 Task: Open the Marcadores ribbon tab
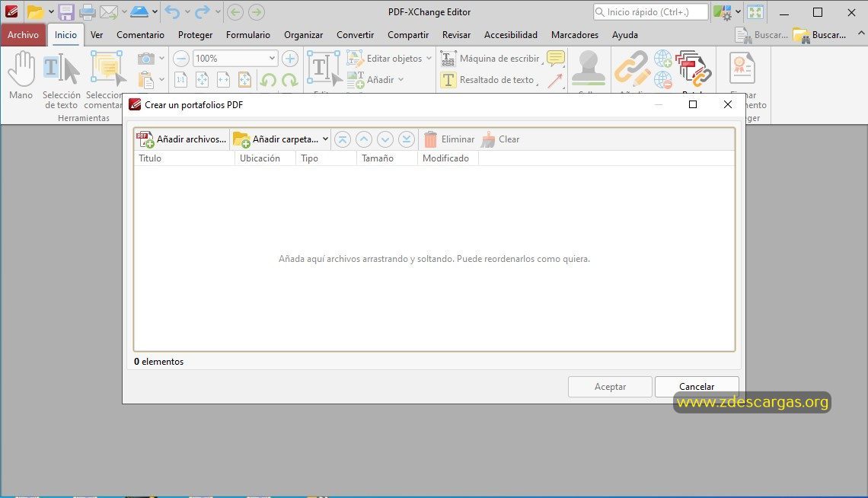[575, 35]
